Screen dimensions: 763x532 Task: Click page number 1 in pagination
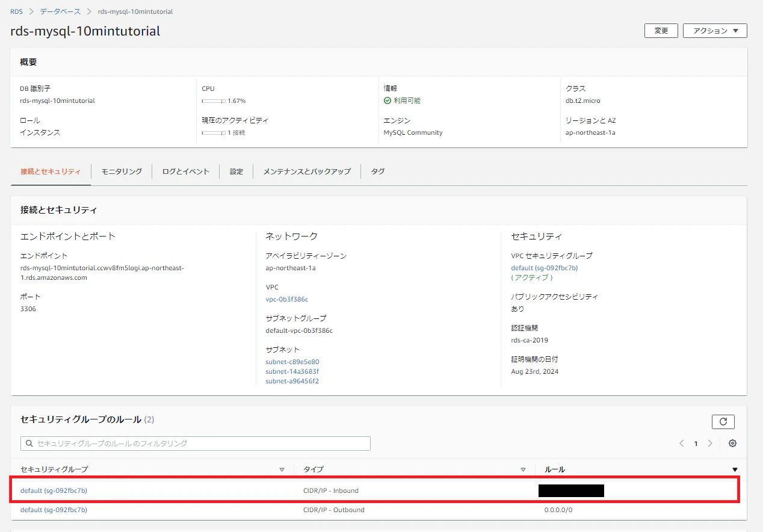696,444
